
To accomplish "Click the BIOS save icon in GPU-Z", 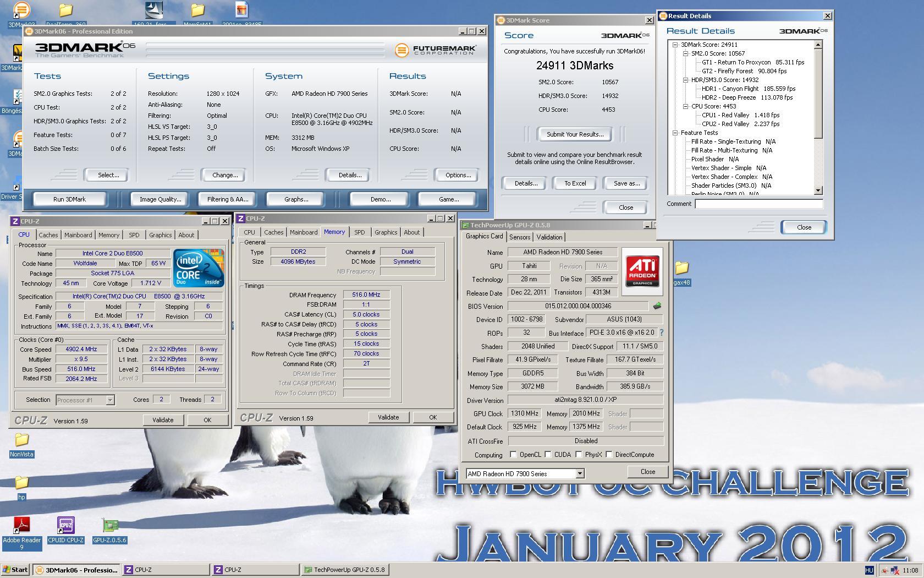I will coord(657,306).
